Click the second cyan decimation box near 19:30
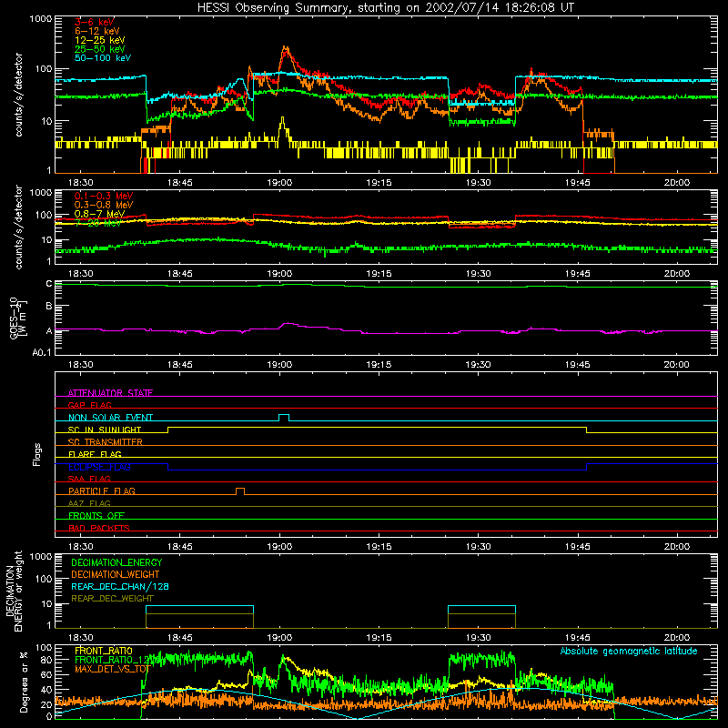This screenshot has height=728, width=728. pyautogui.click(x=481, y=617)
